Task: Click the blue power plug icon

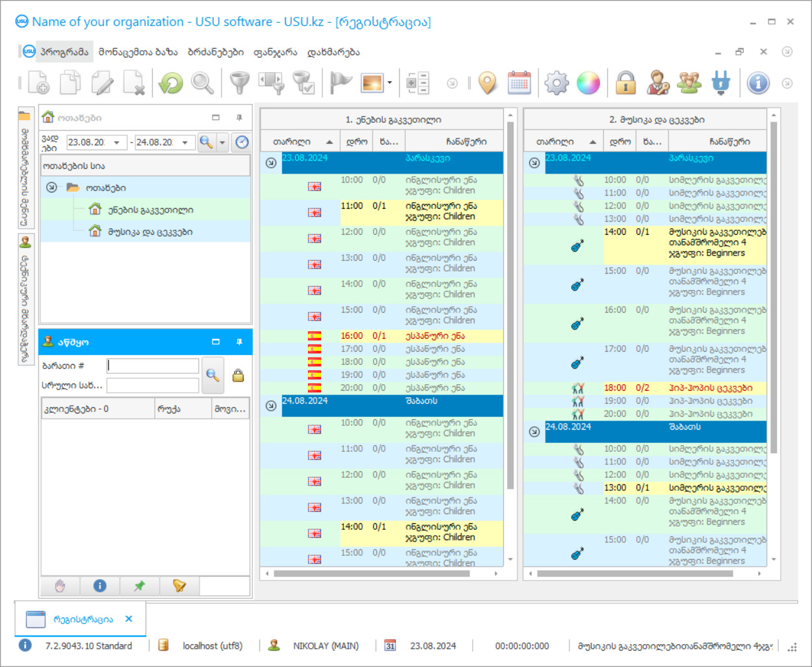Action: click(x=720, y=83)
